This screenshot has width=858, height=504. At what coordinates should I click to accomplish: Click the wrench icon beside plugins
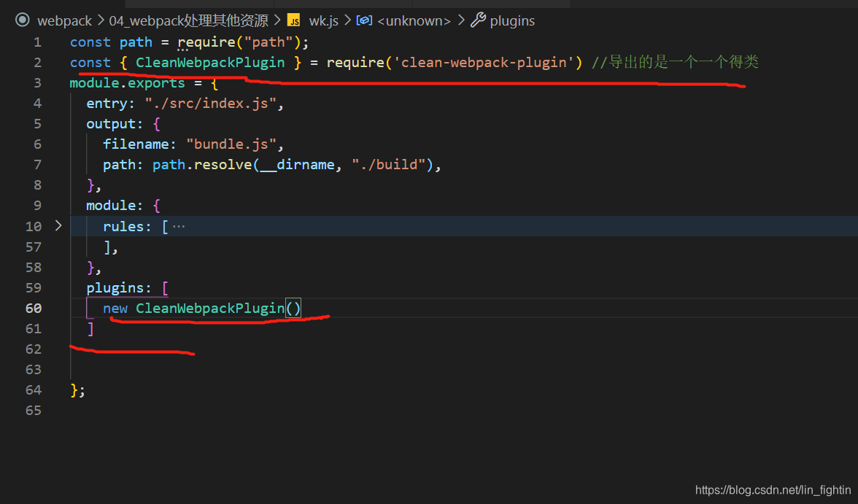(479, 20)
